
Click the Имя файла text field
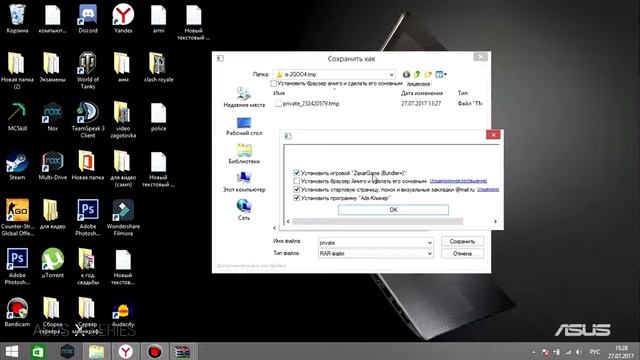tap(372, 242)
